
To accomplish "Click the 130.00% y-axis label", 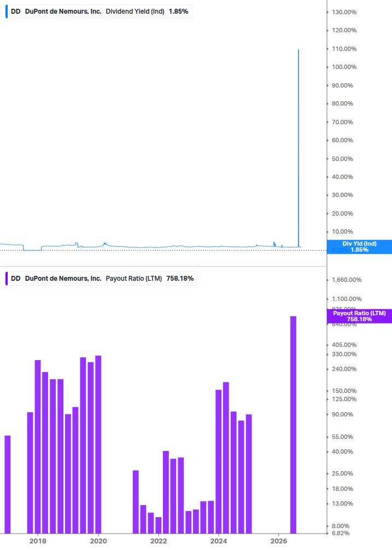I will 344,12.
